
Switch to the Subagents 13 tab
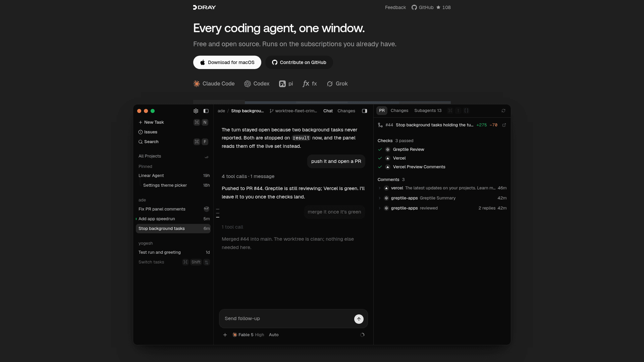(428, 111)
